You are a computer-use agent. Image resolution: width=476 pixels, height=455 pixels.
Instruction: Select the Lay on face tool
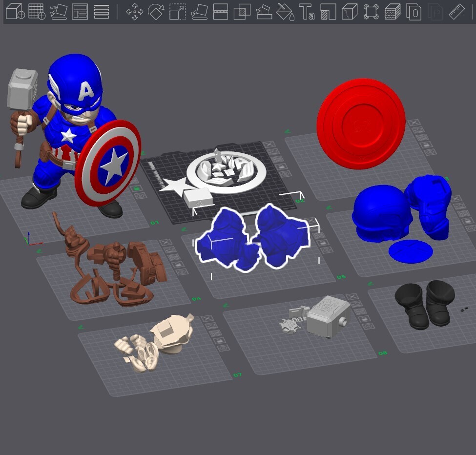(199, 12)
